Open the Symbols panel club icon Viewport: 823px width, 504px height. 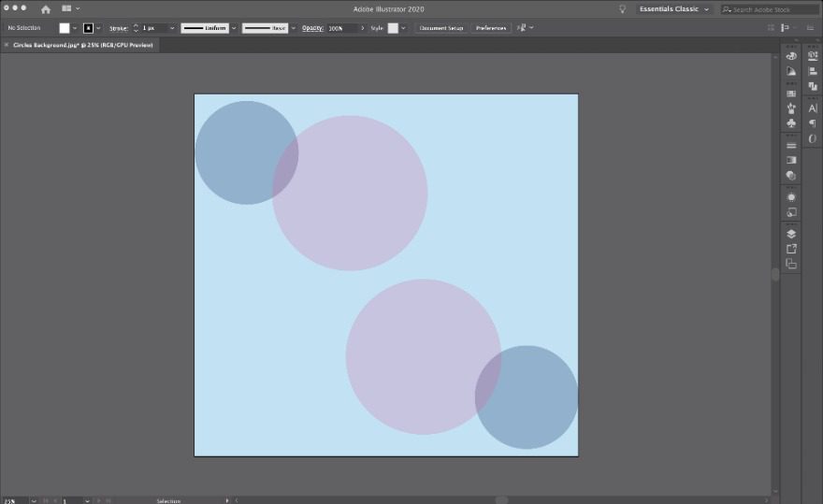(x=791, y=122)
